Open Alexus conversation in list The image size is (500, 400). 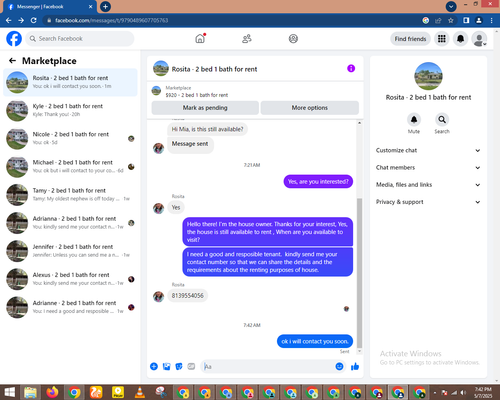tap(70, 279)
